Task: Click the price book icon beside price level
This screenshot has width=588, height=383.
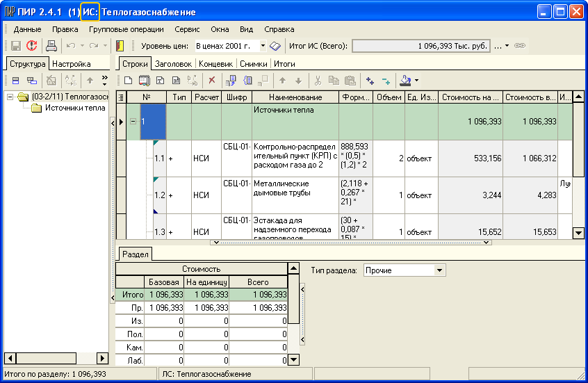Action: click(275, 46)
